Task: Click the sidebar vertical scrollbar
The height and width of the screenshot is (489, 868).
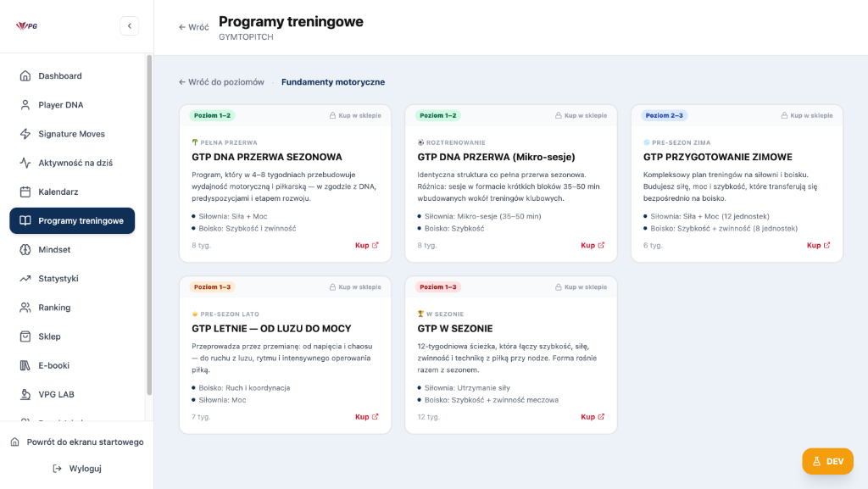Action: point(149,225)
